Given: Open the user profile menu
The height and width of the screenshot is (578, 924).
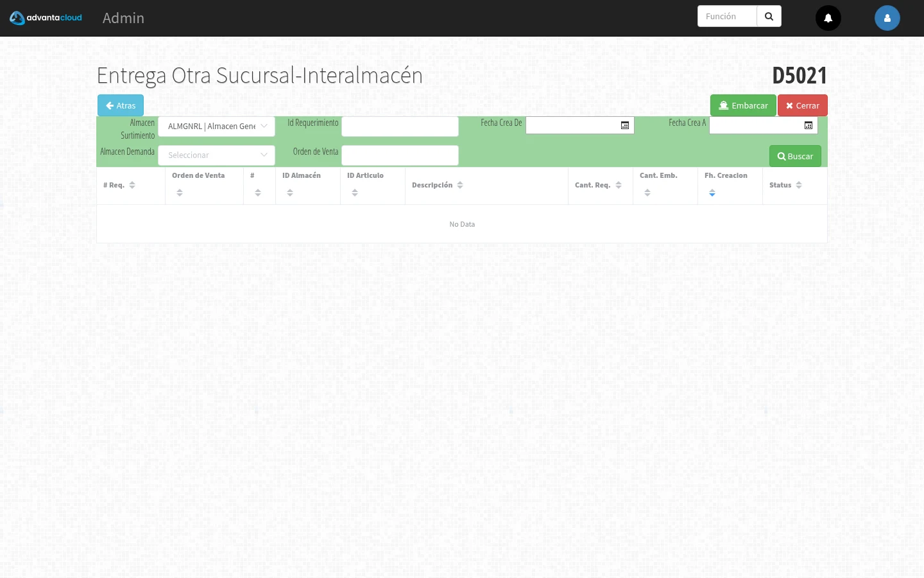Looking at the screenshot, I should coord(887,18).
